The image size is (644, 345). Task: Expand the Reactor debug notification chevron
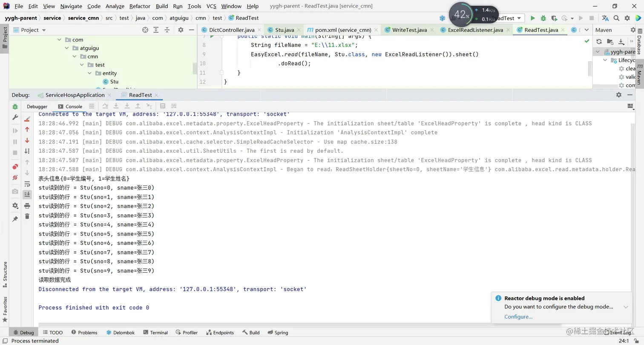coord(626,307)
